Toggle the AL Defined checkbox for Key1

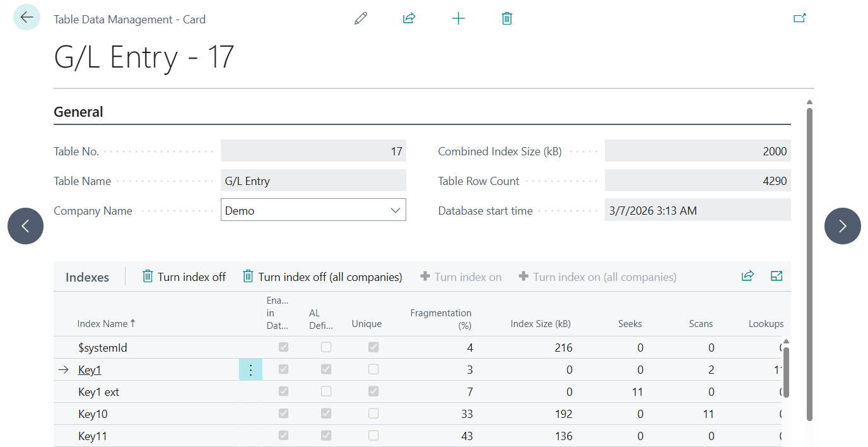(326, 369)
